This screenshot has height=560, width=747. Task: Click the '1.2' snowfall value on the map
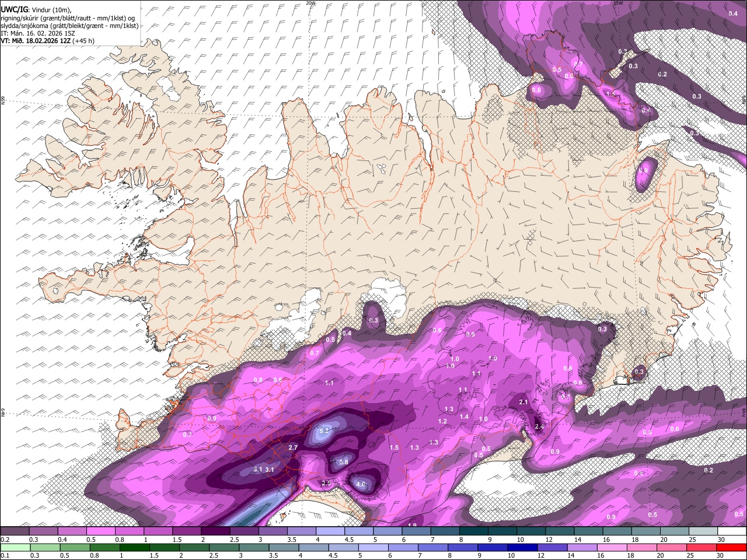(x=442, y=421)
